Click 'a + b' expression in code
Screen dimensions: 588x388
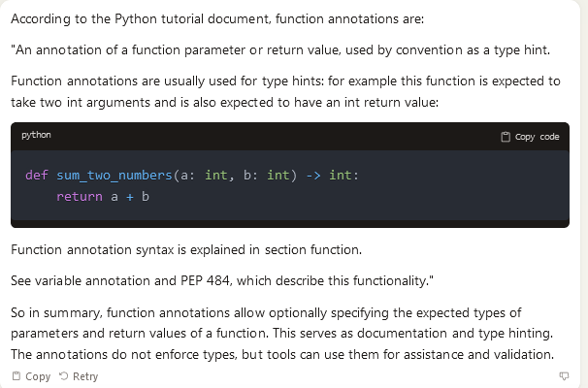pyautogui.click(x=130, y=196)
